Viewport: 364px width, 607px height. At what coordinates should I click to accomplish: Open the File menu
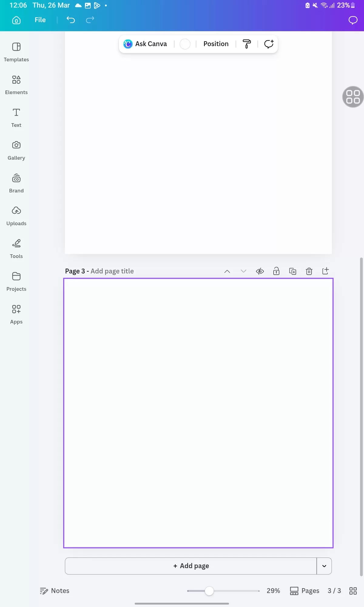pos(40,20)
